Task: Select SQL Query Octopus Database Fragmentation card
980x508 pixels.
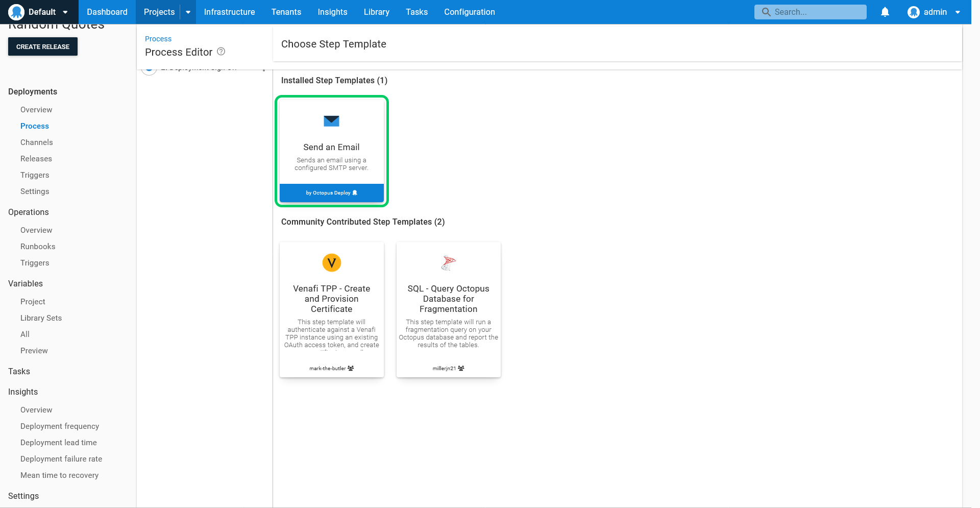Action: (449, 309)
